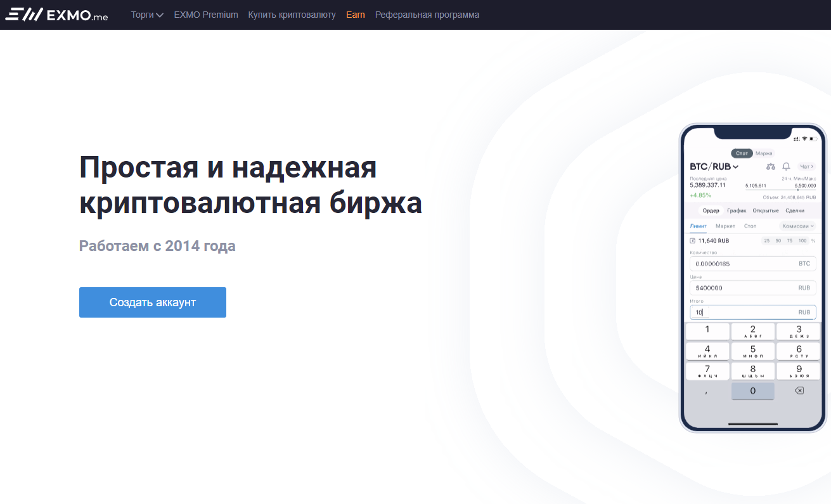The image size is (831, 504).
Task: Click the 11,640 RUB balance text
Action: [x=714, y=241]
